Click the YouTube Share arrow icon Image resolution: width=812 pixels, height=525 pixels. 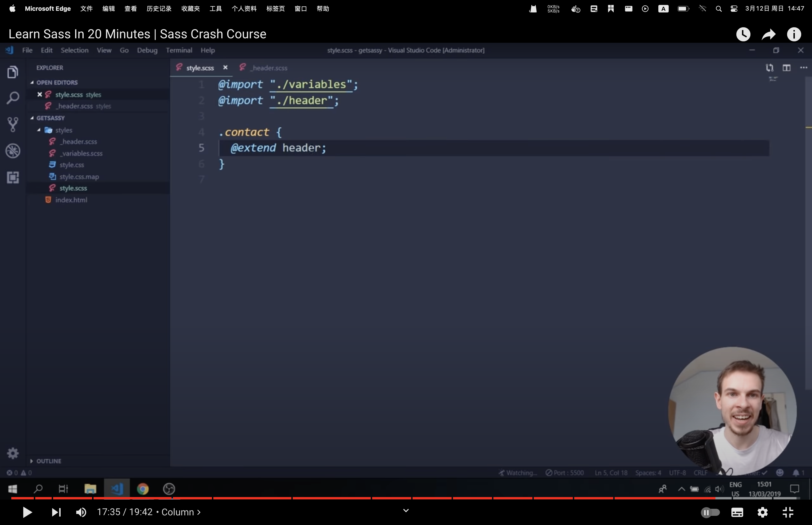point(768,34)
